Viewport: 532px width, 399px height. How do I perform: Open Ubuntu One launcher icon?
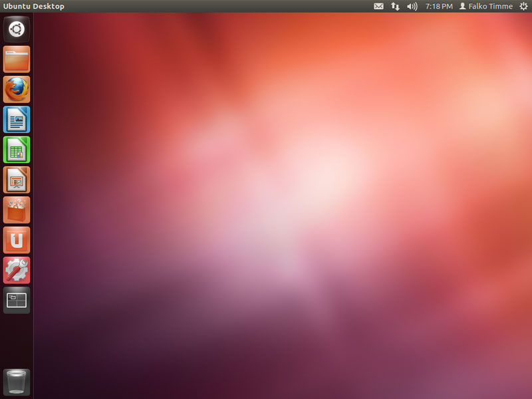click(x=17, y=240)
